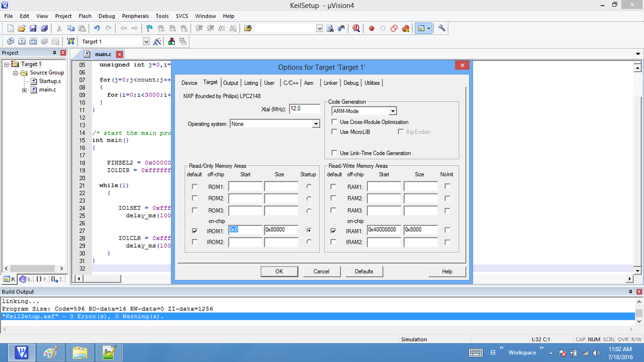The width and height of the screenshot is (644, 362).
Task: Open Target Options magic wand icon
Action: tap(158, 41)
